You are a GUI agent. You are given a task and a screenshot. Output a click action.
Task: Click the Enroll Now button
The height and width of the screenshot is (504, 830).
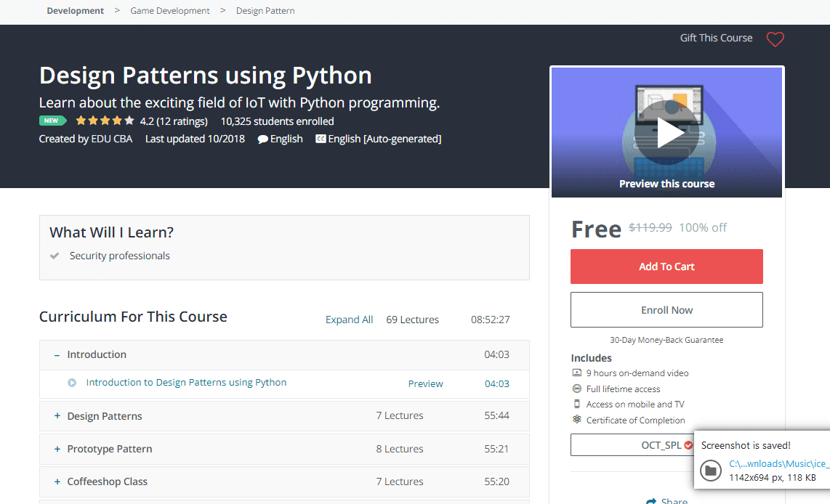point(666,310)
